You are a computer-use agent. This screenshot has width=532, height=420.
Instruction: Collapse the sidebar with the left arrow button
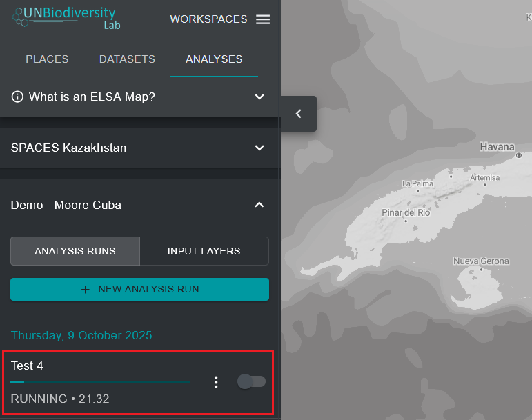point(298,114)
